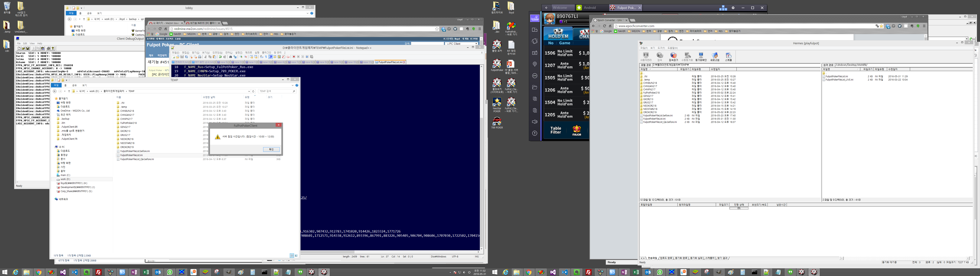Click the Internet Explorer icon on left taskbar
Screen dimensions: 980x276
(x=15, y=272)
